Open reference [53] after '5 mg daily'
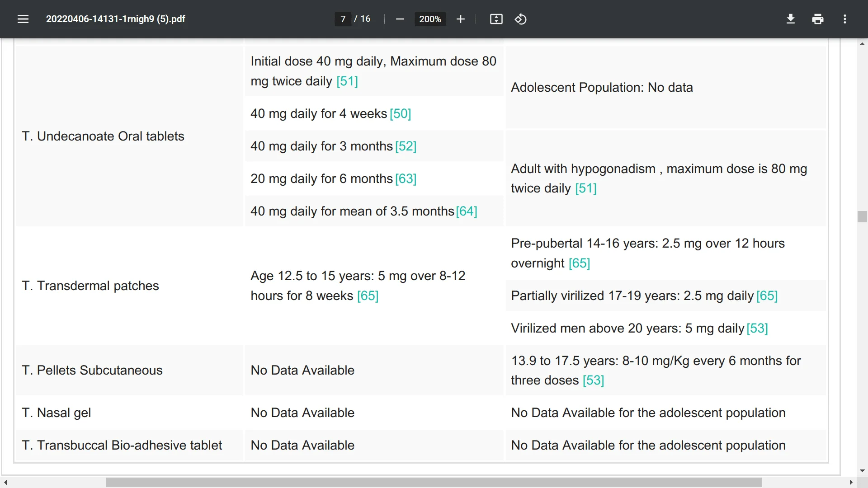The width and height of the screenshot is (868, 488). (757, 328)
